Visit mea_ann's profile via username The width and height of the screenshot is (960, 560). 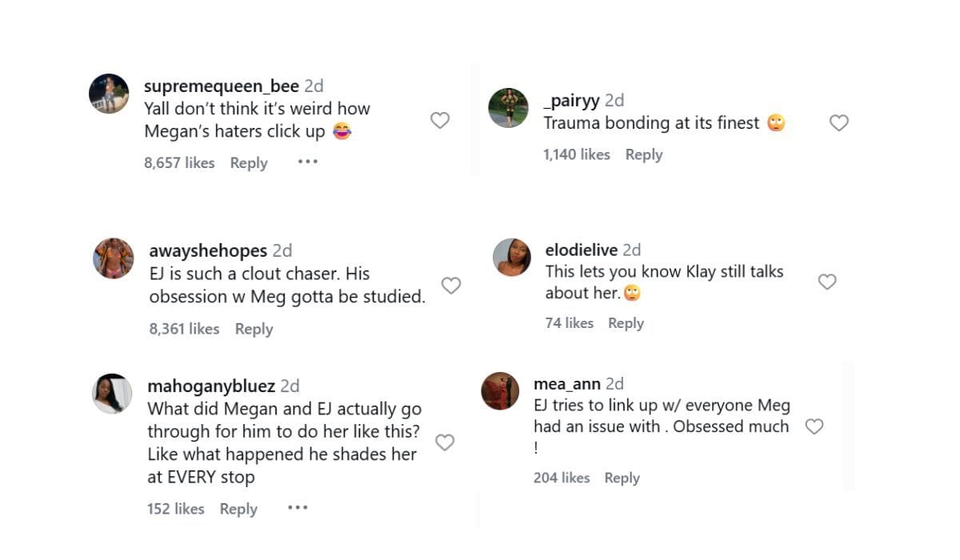[x=567, y=384]
